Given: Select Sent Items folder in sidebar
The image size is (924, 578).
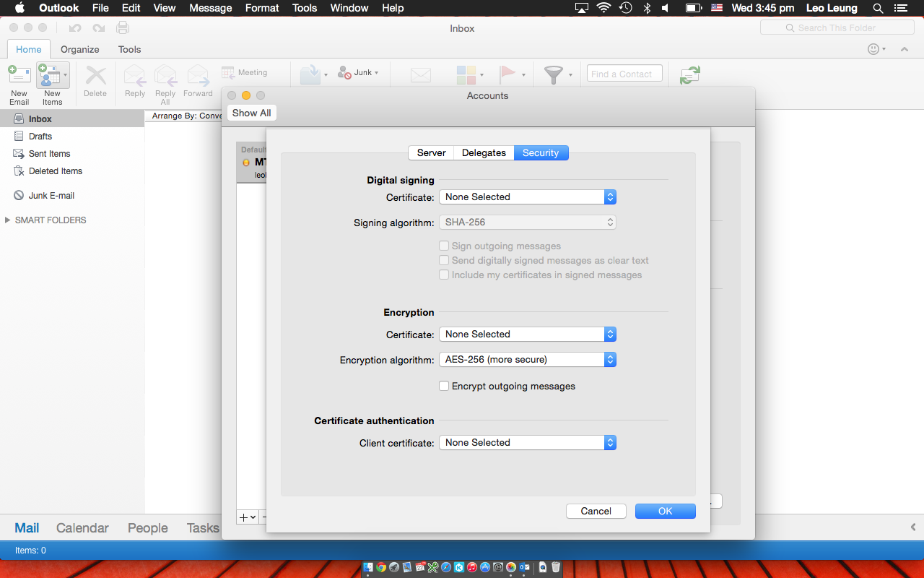Looking at the screenshot, I should pyautogui.click(x=72, y=153).
